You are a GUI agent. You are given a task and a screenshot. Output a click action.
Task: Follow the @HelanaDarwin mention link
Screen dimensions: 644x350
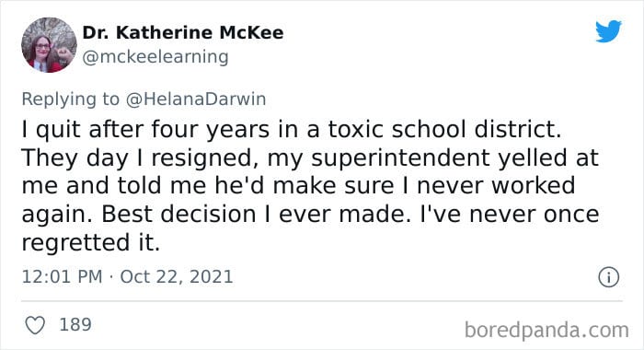[196, 99]
